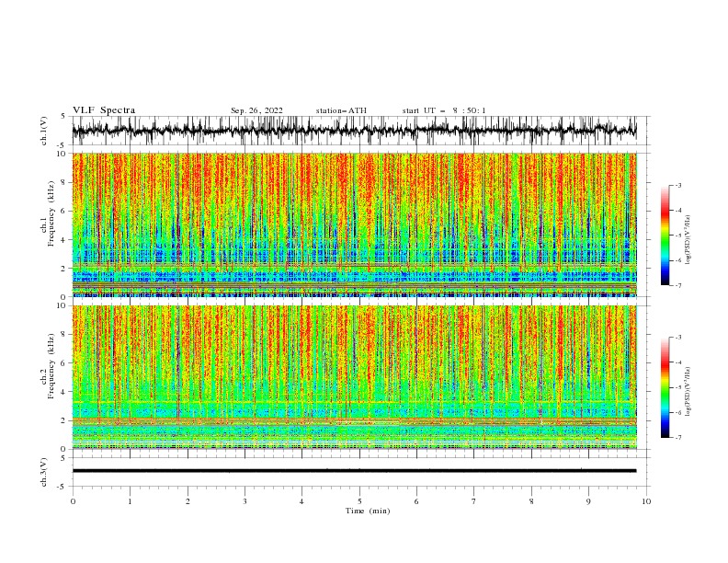
Task: Click the ch.3 flat black trace line
Action: pyautogui.click(x=354, y=471)
